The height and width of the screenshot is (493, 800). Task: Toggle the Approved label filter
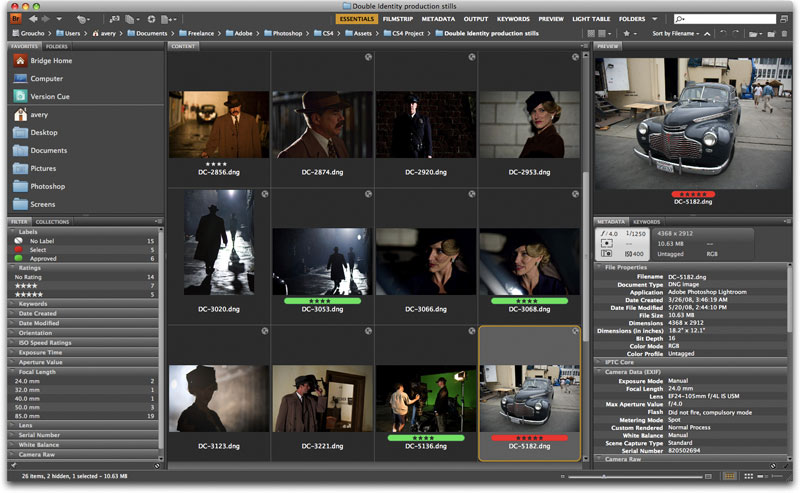(x=44, y=258)
